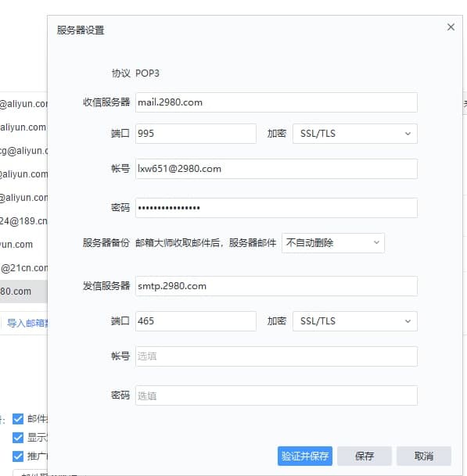Click the 验证并保存 button
Image resolution: width=467 pixels, height=476 pixels.
pos(305,456)
